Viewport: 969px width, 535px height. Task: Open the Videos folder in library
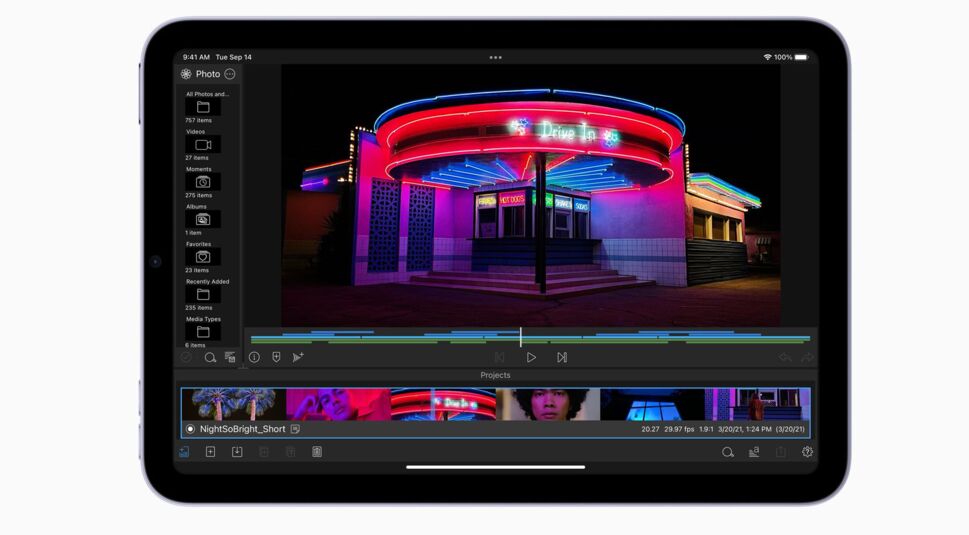pyautogui.click(x=203, y=145)
